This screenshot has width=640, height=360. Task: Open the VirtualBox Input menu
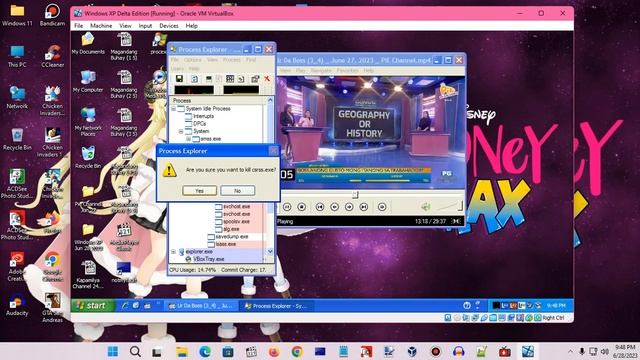coord(145,26)
